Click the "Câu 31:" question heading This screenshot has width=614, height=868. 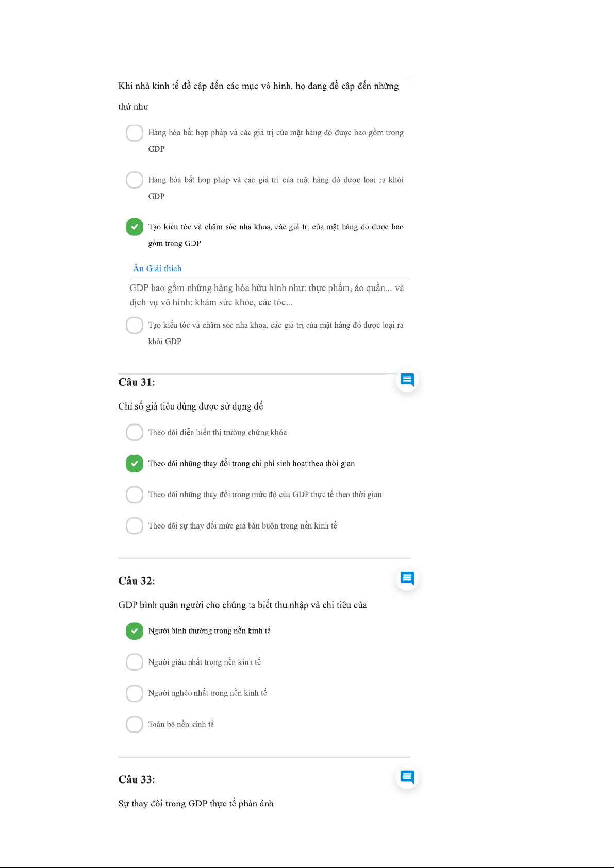pyautogui.click(x=137, y=382)
